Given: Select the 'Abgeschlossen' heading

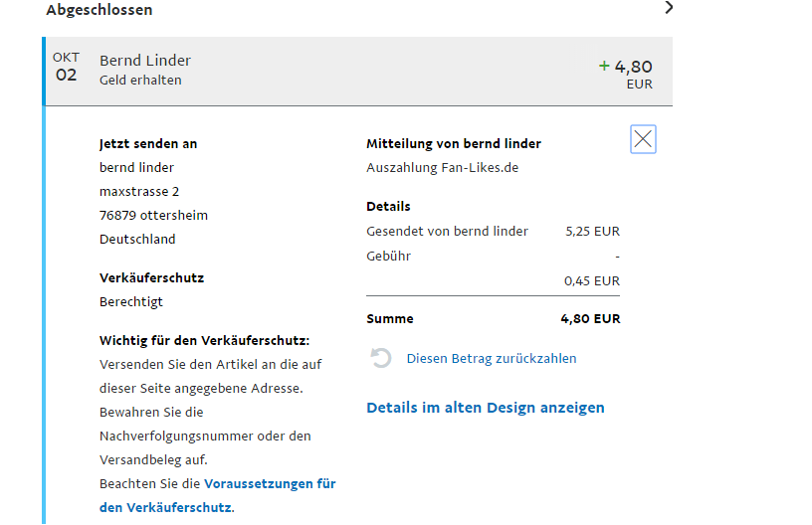Looking at the screenshot, I should click(100, 10).
